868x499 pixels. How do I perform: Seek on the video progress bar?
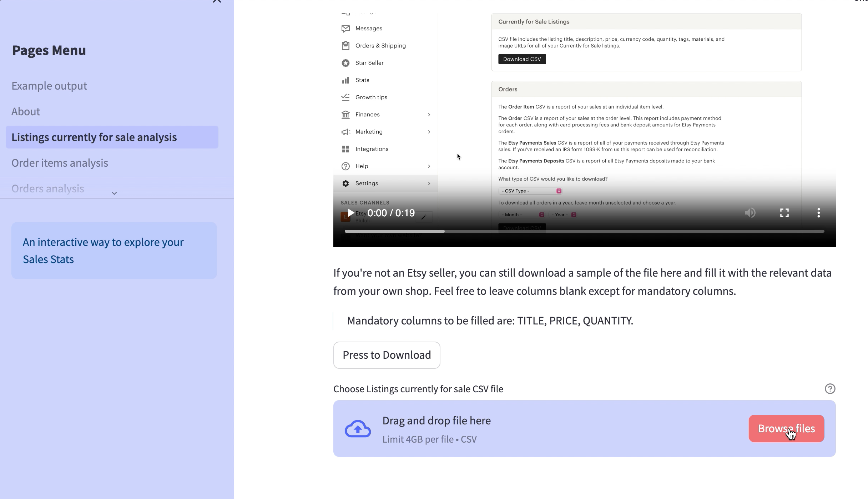click(x=584, y=232)
